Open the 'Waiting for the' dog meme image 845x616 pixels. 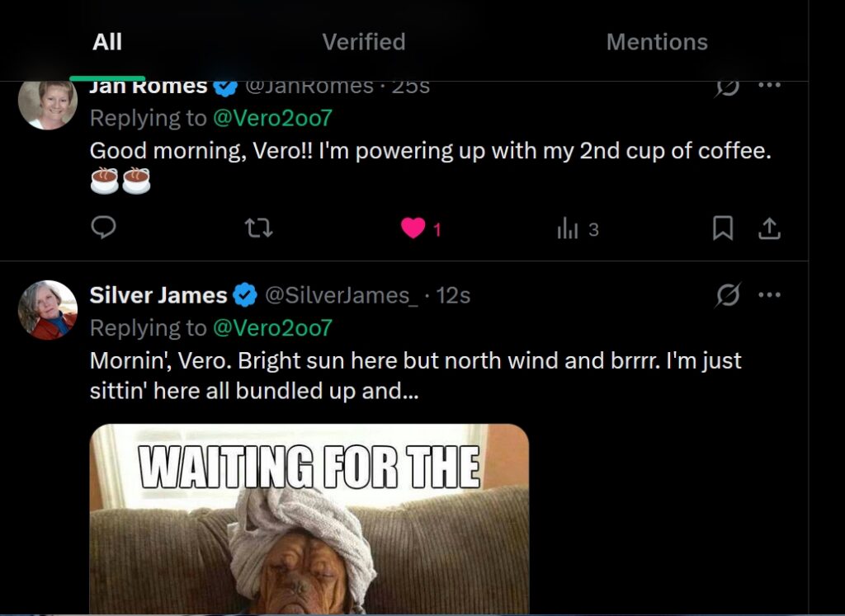click(x=309, y=520)
